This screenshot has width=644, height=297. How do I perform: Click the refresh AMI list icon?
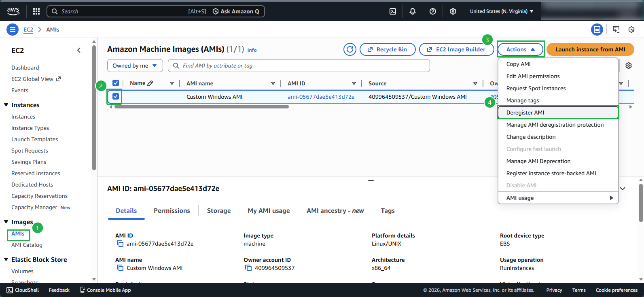pos(350,49)
